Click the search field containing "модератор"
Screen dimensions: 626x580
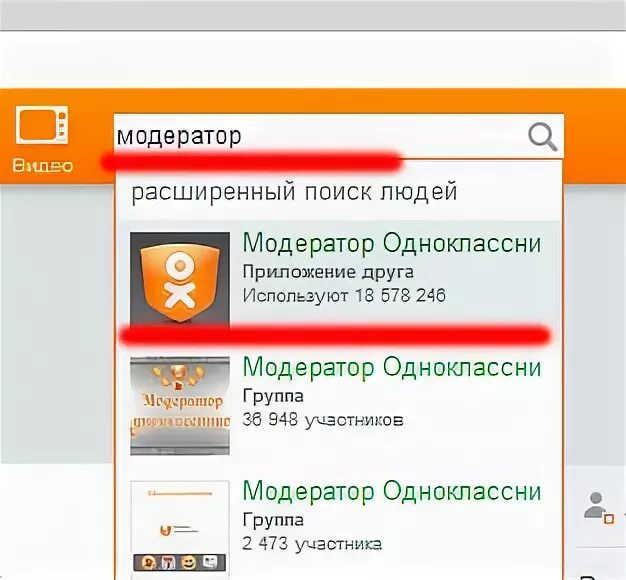tap(339, 136)
